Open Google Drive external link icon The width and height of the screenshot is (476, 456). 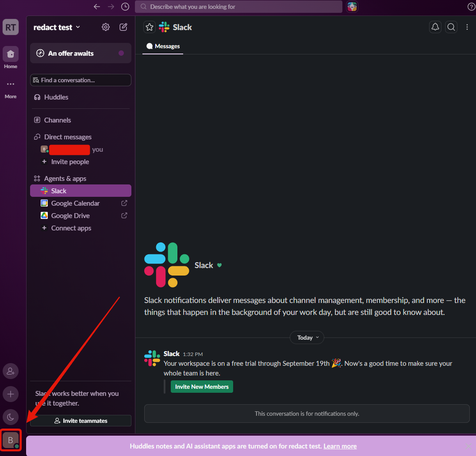coord(124,215)
